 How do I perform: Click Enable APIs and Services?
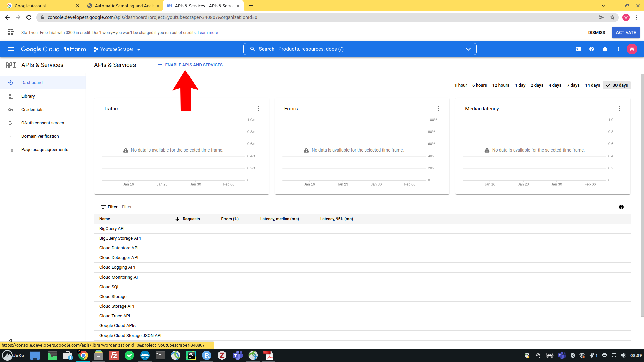[x=190, y=65]
